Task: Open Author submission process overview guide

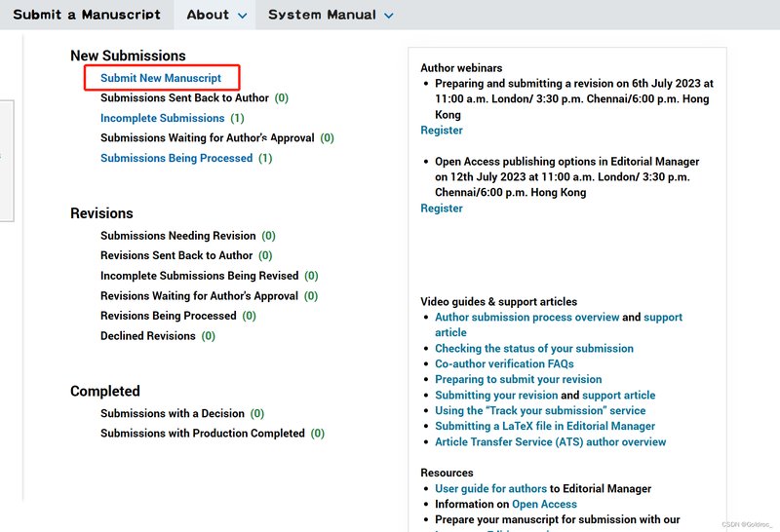Action: pos(526,318)
